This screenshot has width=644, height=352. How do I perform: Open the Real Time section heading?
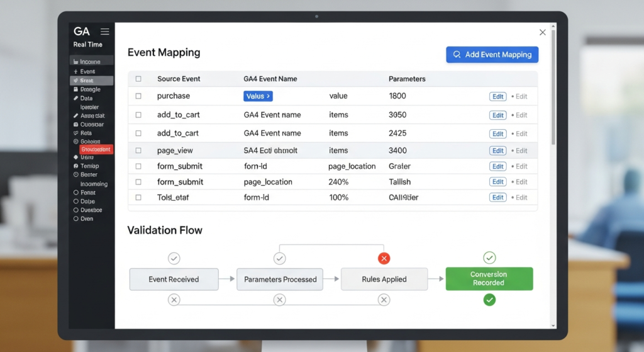(87, 45)
